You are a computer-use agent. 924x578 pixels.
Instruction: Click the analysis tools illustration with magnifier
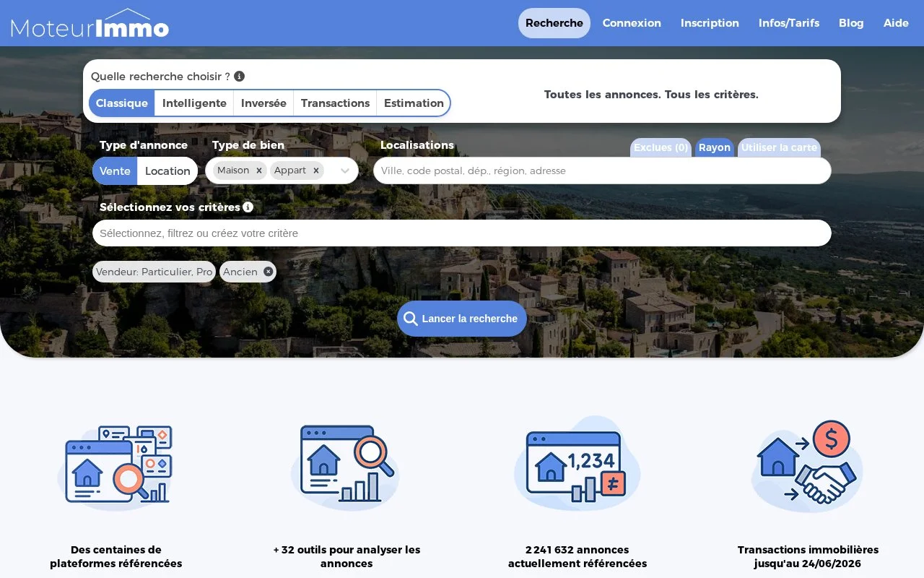(346, 465)
